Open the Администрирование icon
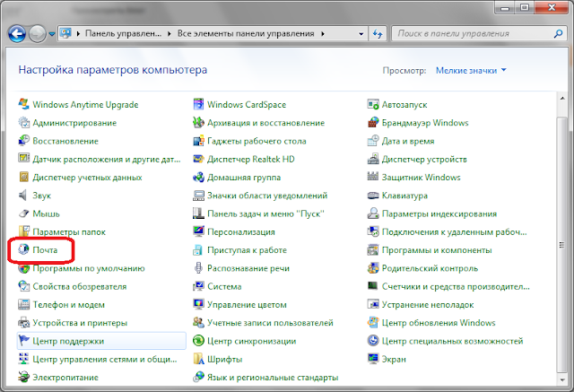Viewport: 574px width, 392px height. click(x=24, y=123)
